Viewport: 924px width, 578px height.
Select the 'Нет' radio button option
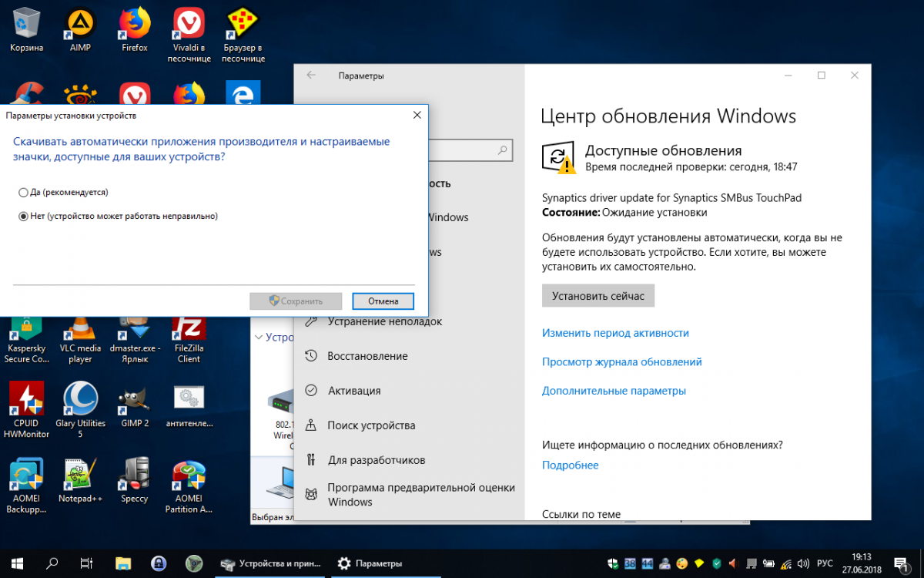(23, 217)
